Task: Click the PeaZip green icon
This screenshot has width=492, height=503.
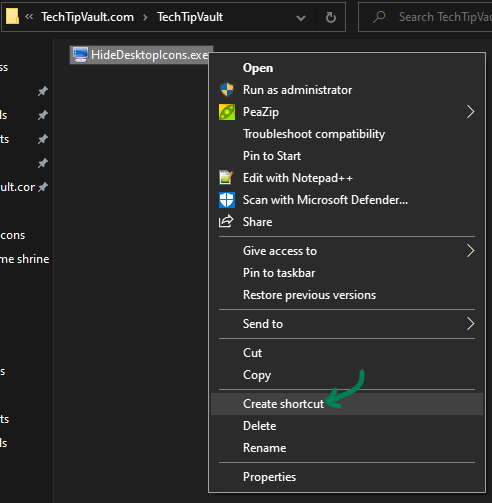Action: click(x=227, y=112)
